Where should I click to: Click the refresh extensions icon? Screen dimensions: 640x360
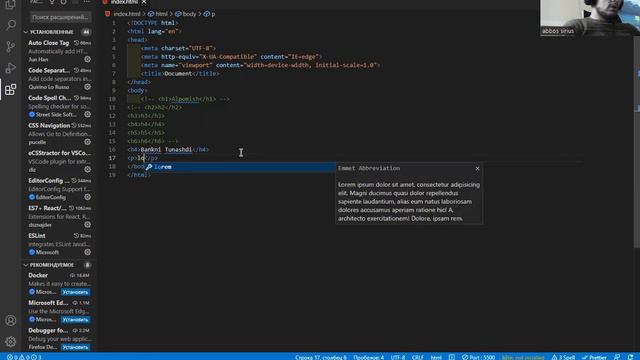point(64,2)
